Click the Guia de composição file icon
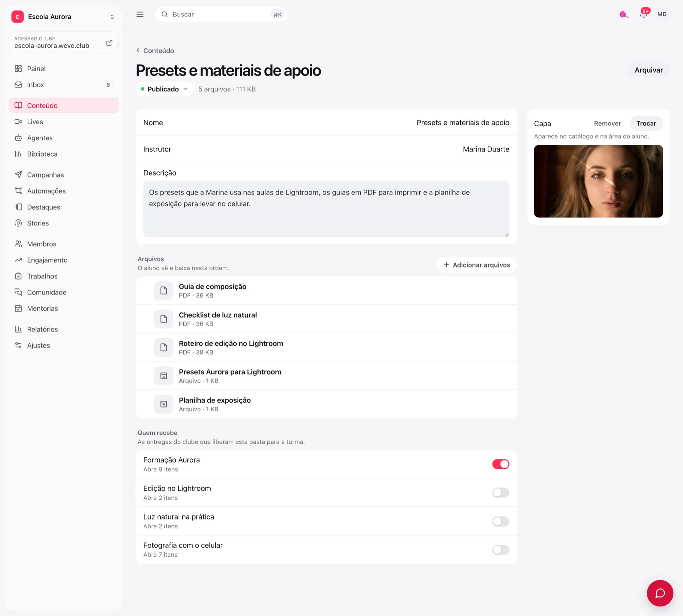Viewport: 683px width, 616px height. click(x=164, y=290)
